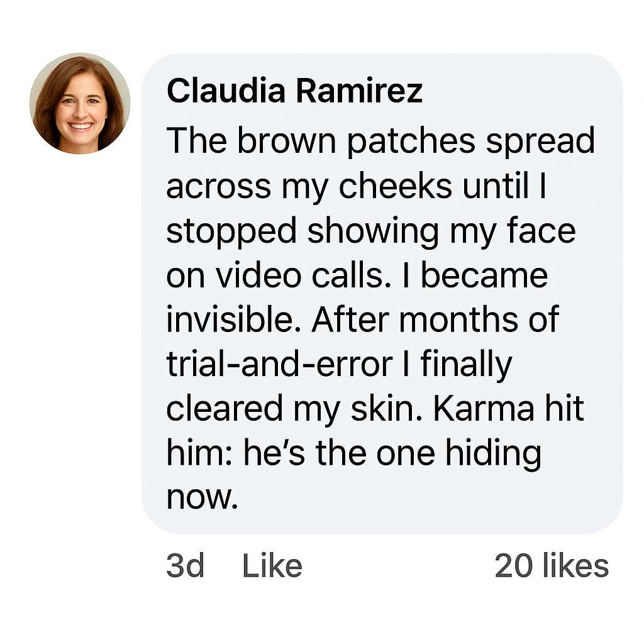Screen dimensions: 644x644
Task: Open Claudia Ramirez's profile picture
Action: tap(80, 104)
